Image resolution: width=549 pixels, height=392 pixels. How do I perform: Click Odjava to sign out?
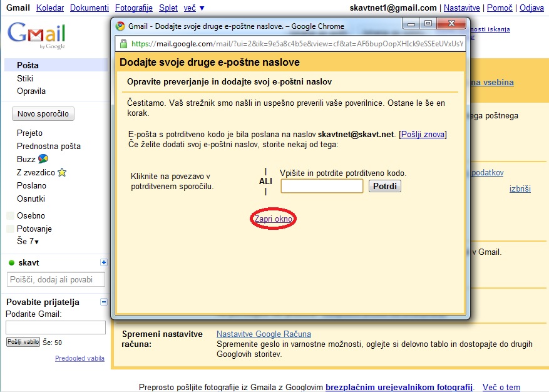pos(531,8)
